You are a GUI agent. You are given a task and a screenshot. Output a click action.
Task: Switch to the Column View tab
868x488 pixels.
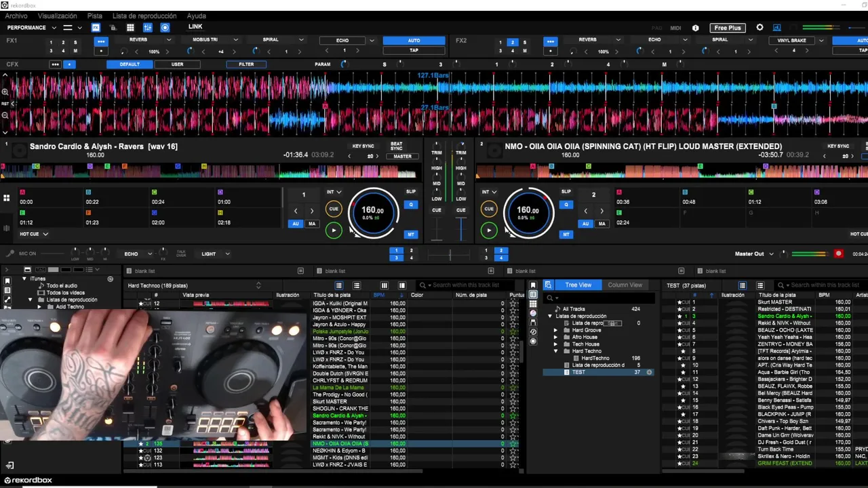coord(625,285)
